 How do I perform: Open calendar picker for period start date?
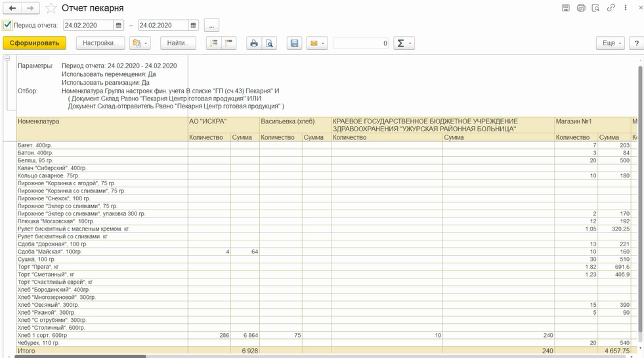[x=119, y=26]
